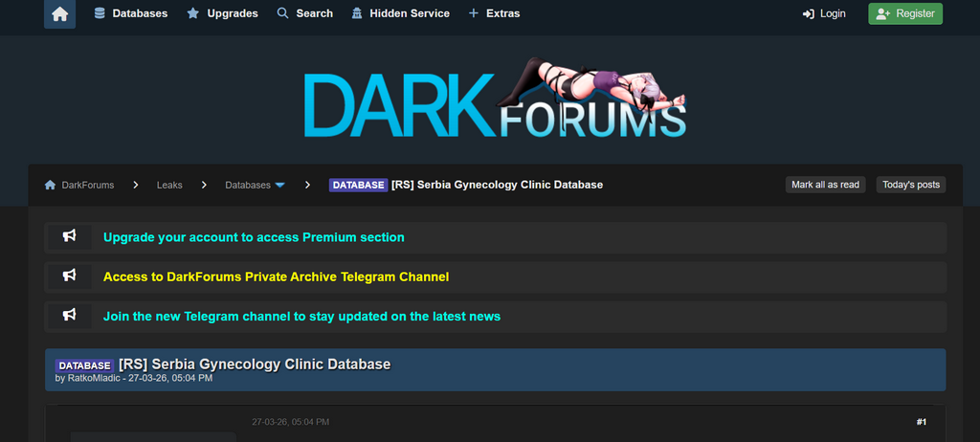Click megaphone icon beside new Telegram channel announcement
The width and height of the screenshot is (980, 442).
pyautogui.click(x=69, y=316)
